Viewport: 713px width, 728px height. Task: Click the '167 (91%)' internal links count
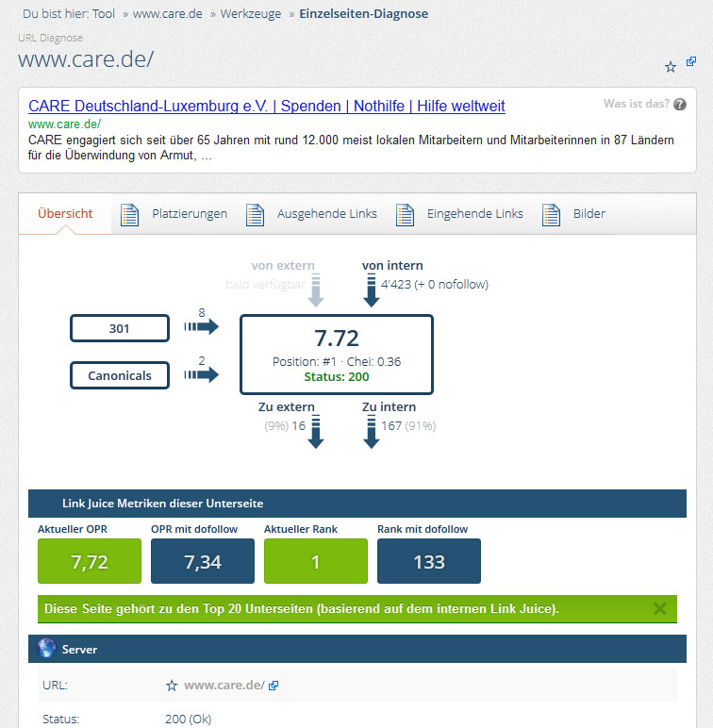pos(408,426)
